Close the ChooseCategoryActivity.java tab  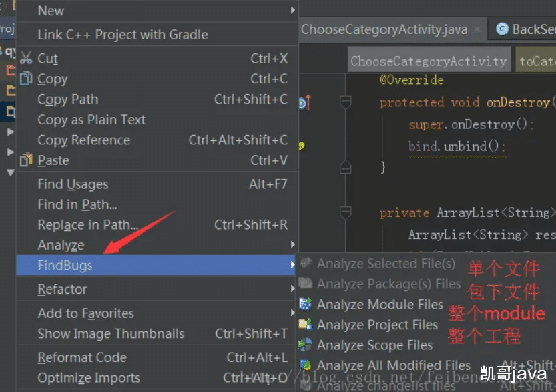[x=479, y=29]
